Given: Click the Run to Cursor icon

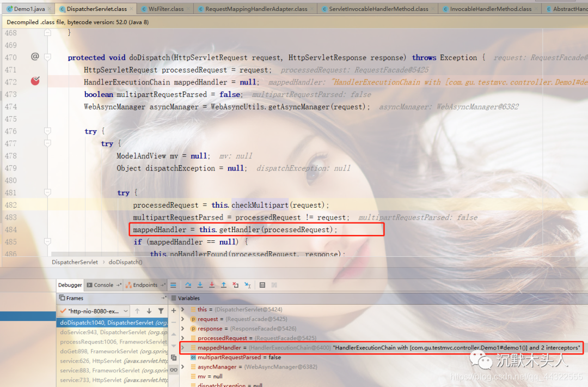Looking at the screenshot, I should point(248,285).
